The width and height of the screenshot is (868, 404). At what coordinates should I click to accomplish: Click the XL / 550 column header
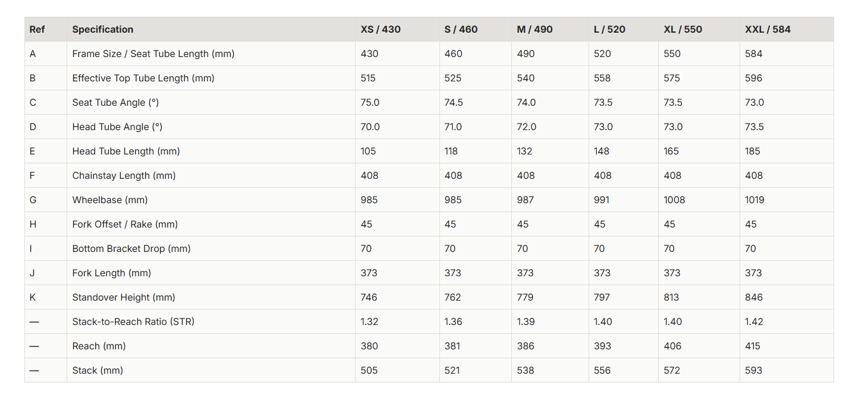click(683, 29)
